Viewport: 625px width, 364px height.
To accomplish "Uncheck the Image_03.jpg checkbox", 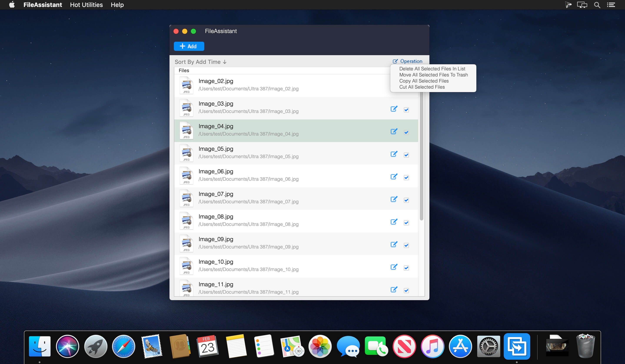I will (406, 110).
